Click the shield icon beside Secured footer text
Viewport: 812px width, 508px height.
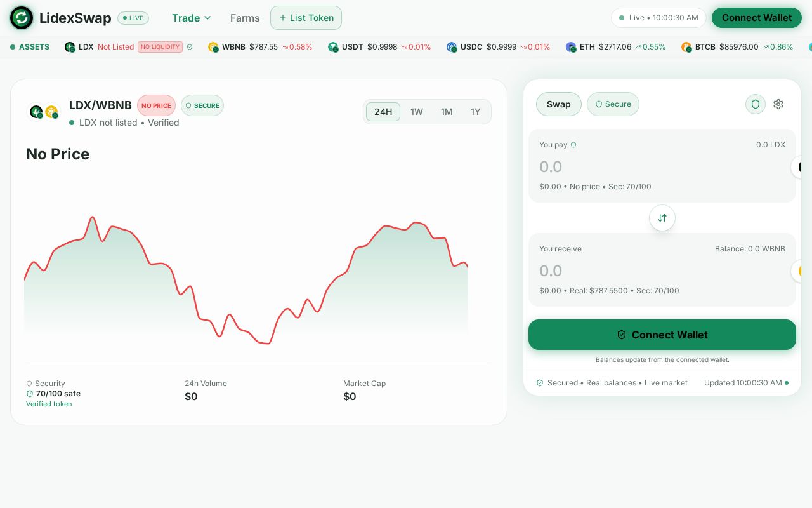click(540, 383)
